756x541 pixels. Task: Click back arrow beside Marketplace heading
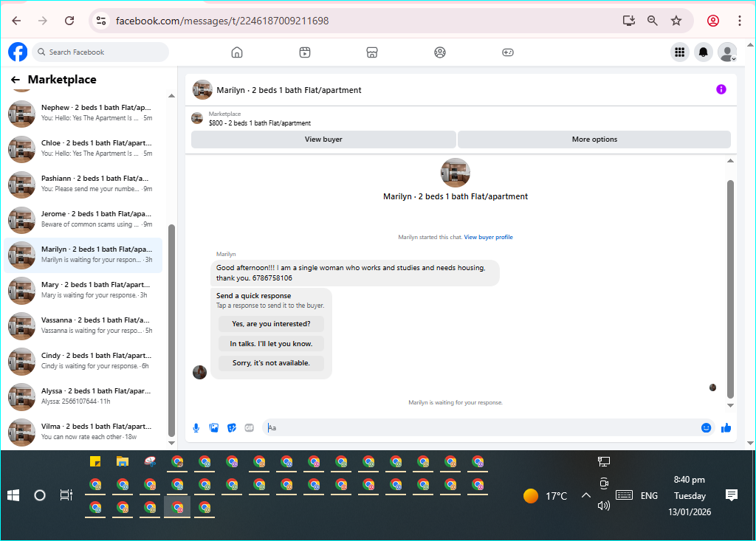(16, 80)
